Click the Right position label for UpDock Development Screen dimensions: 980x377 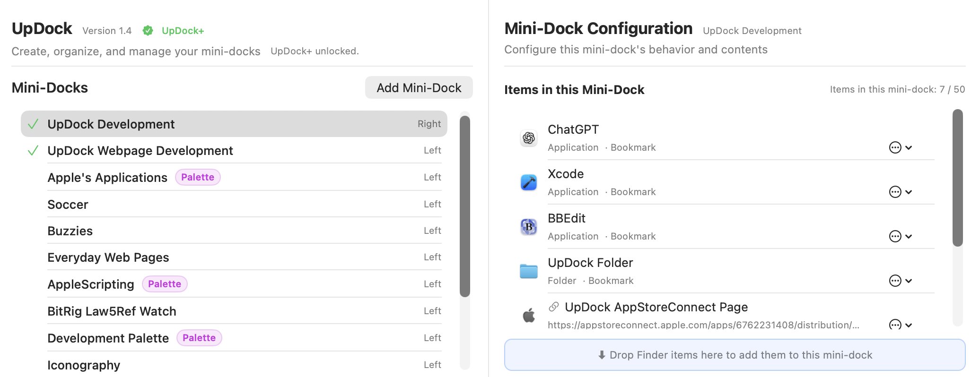429,124
